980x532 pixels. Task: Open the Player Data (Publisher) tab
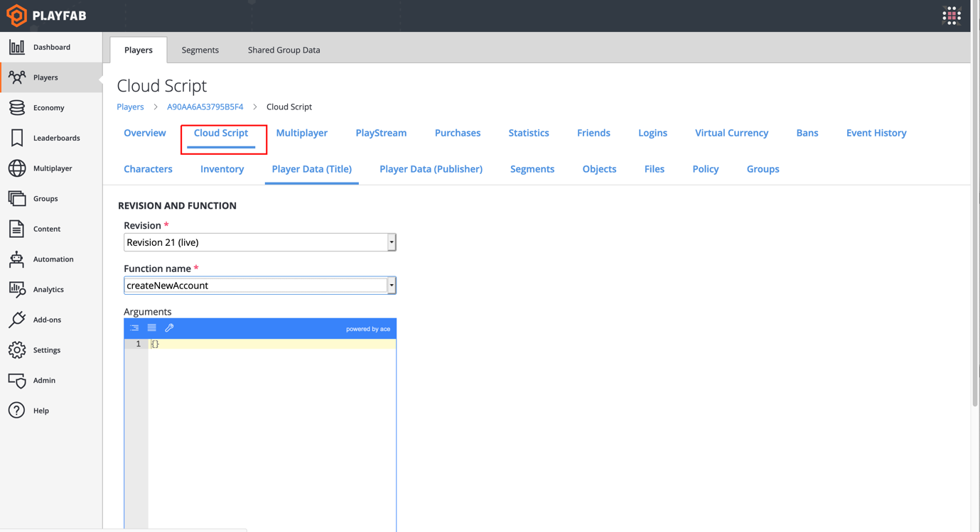tap(431, 169)
